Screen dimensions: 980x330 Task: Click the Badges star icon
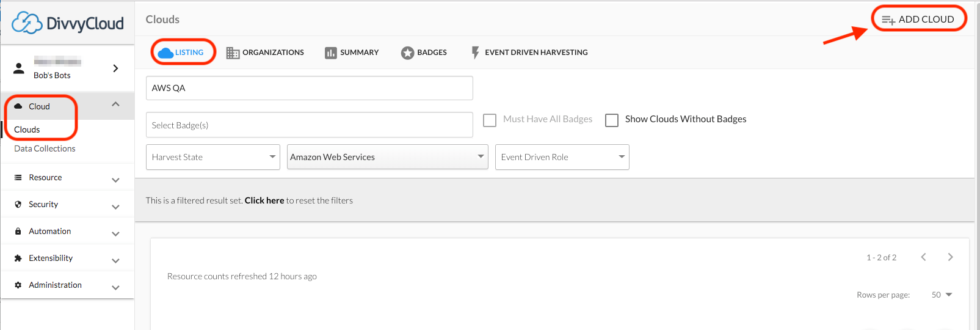(x=407, y=53)
